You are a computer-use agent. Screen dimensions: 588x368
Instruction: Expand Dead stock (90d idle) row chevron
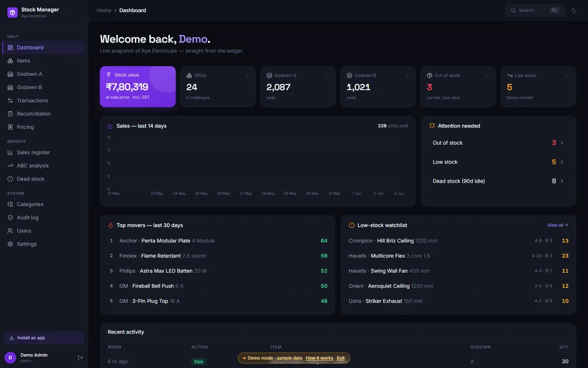tap(562, 181)
